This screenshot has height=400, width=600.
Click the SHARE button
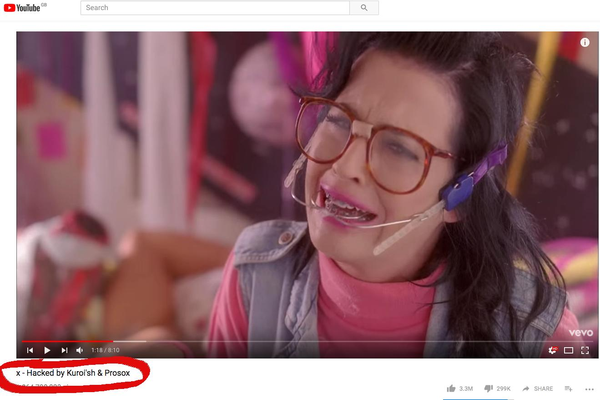tap(538, 389)
